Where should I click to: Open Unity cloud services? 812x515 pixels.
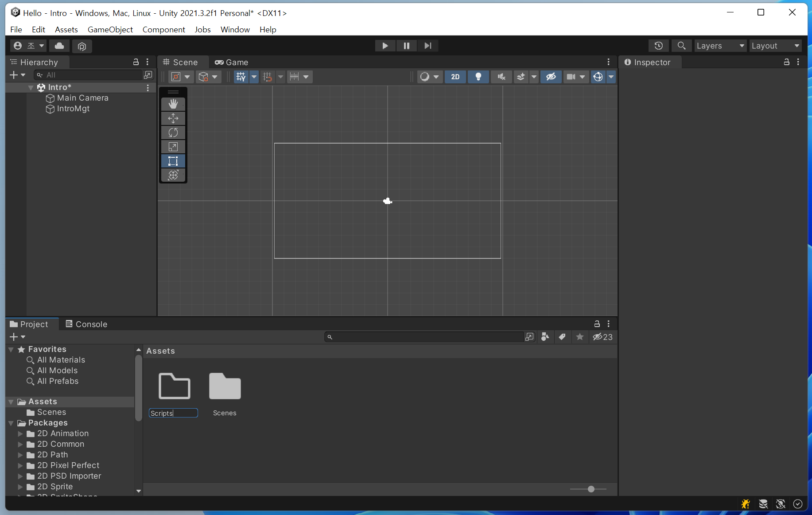pos(59,46)
